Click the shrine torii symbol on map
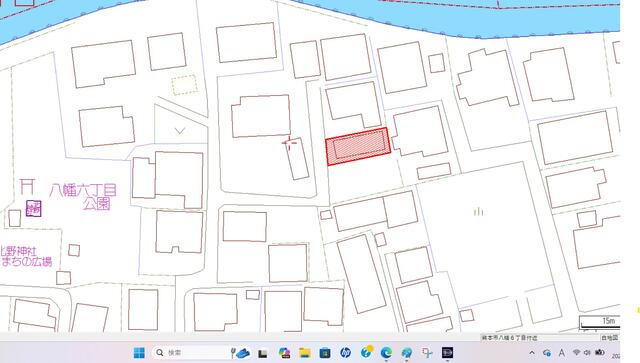Image resolution: width=640 pixels, height=363 pixels. point(27,187)
